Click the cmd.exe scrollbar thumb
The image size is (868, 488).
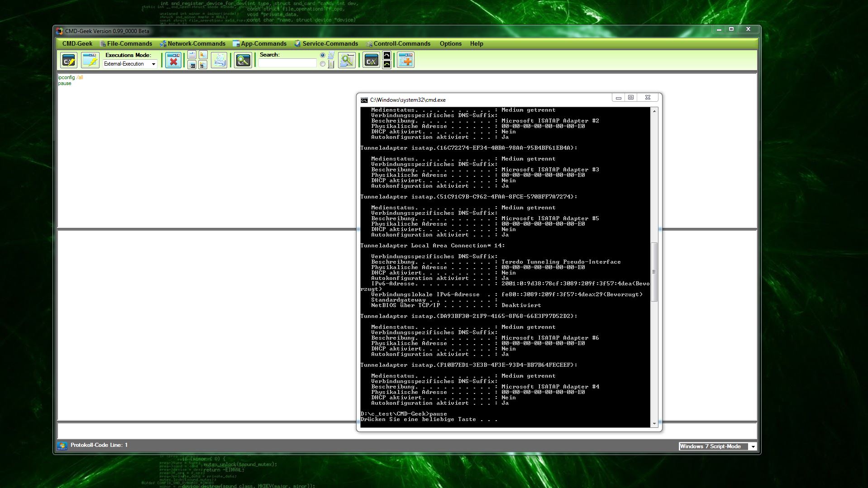(x=654, y=272)
